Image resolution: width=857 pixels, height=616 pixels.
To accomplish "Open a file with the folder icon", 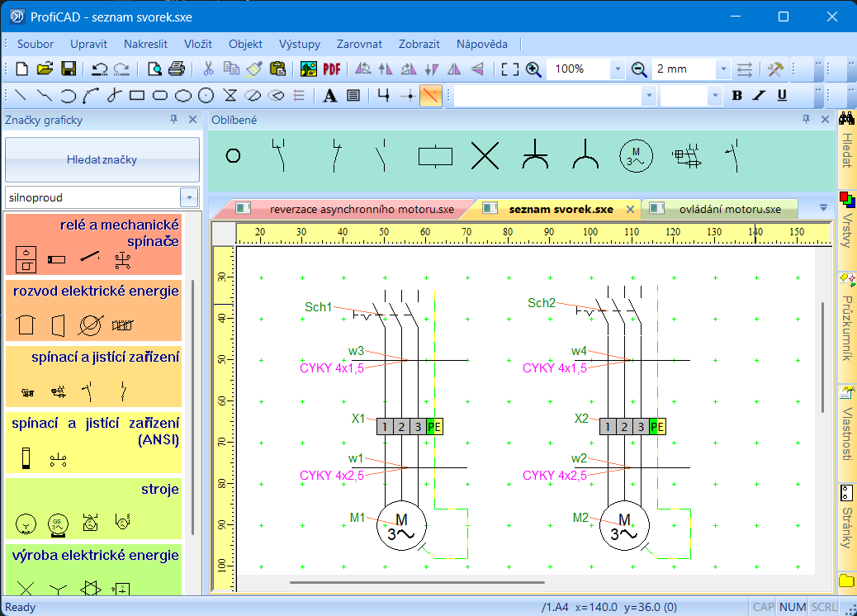I will (45, 69).
